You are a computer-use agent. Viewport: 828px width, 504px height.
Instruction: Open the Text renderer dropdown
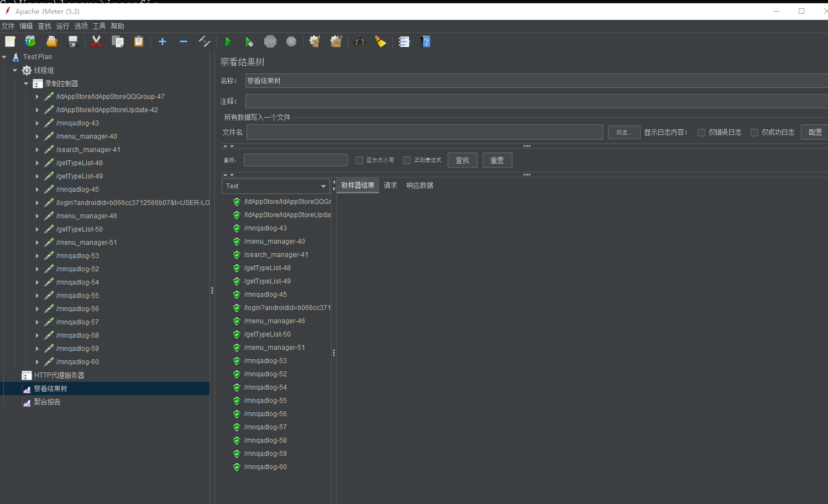[x=275, y=186]
